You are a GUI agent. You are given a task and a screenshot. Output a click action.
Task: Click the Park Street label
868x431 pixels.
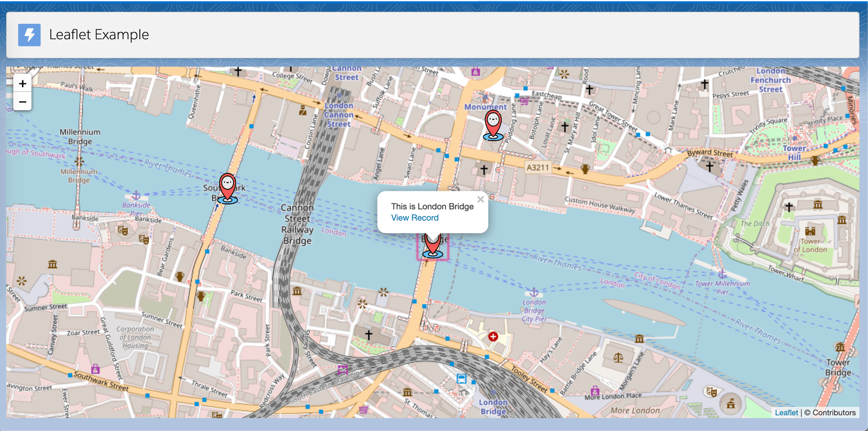pyautogui.click(x=246, y=296)
